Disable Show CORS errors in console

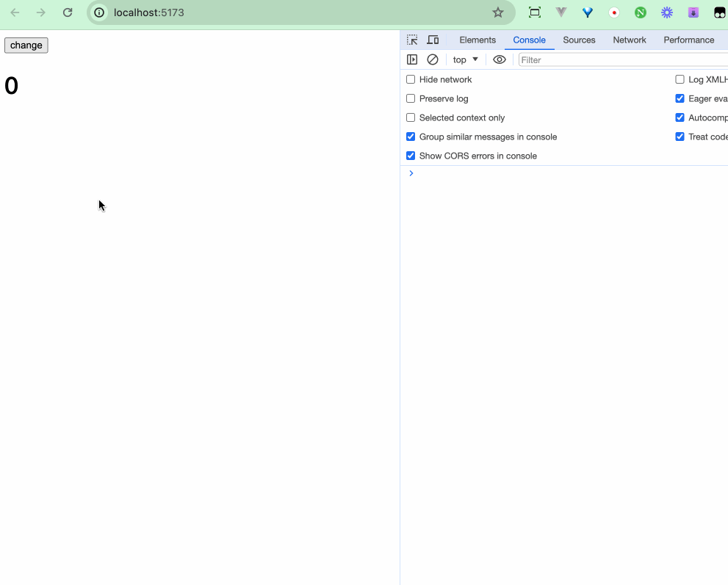tap(411, 156)
